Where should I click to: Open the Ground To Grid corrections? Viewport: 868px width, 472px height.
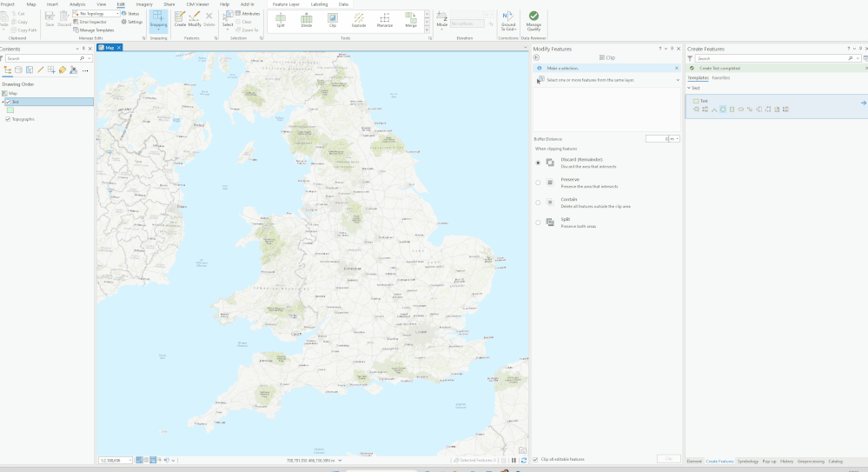point(508,21)
